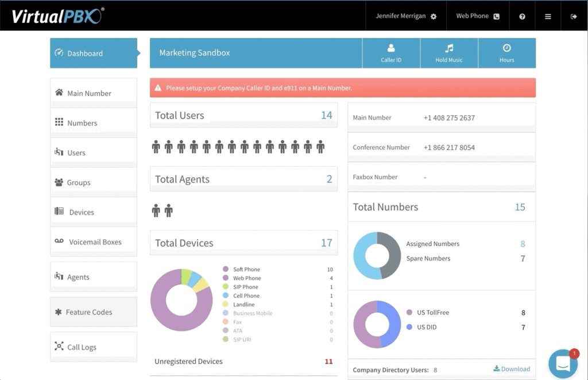Open the hamburger menu in header
Image resolution: width=588 pixels, height=380 pixels.
[548, 17]
